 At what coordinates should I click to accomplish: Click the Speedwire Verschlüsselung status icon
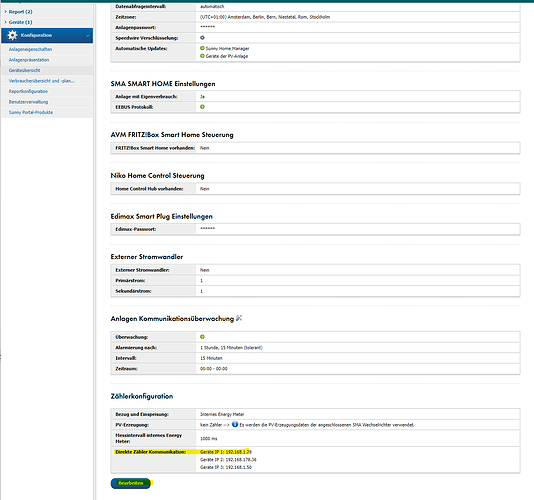202,38
